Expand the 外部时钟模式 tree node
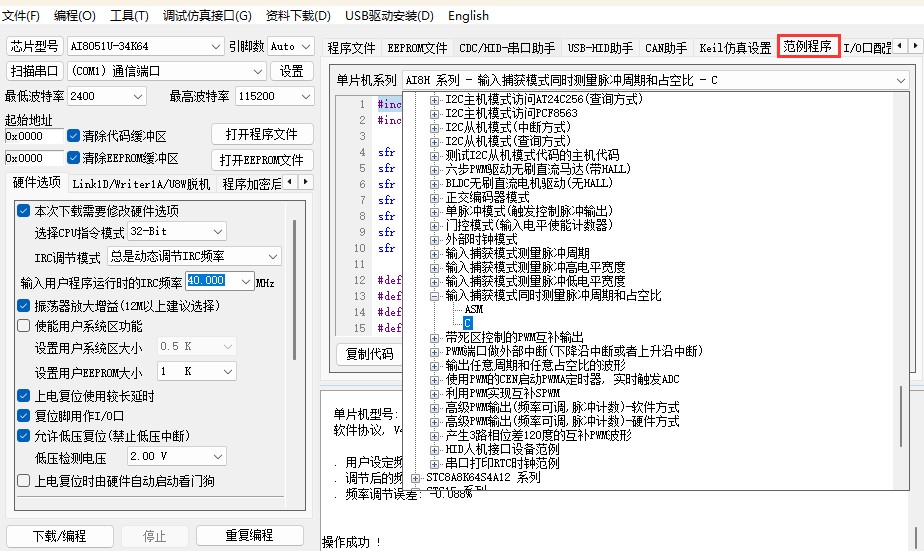The image size is (924, 551). 434,240
